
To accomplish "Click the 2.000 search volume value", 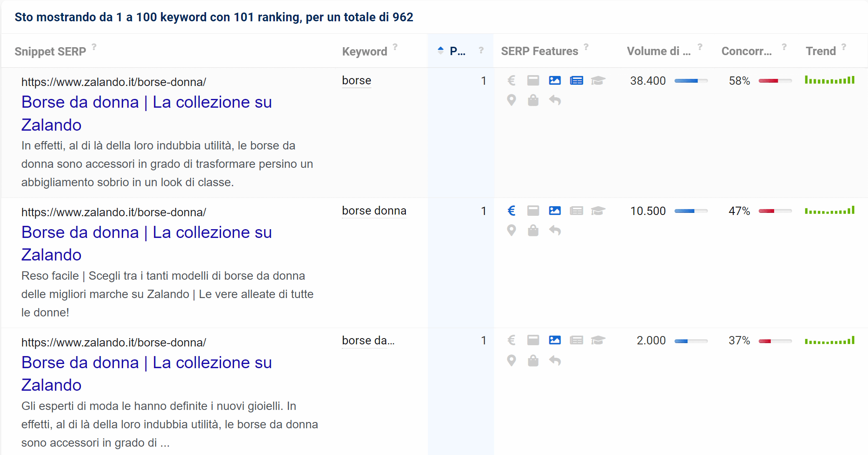I will (651, 340).
